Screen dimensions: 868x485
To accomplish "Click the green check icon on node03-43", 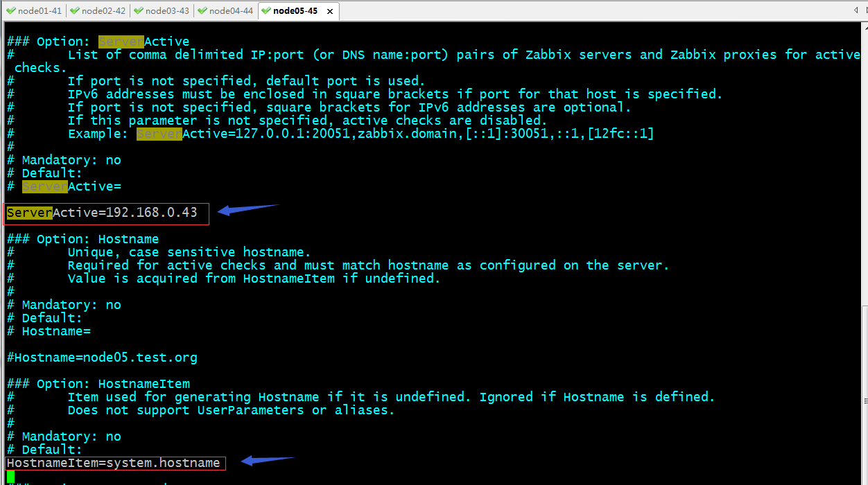I will click(139, 10).
